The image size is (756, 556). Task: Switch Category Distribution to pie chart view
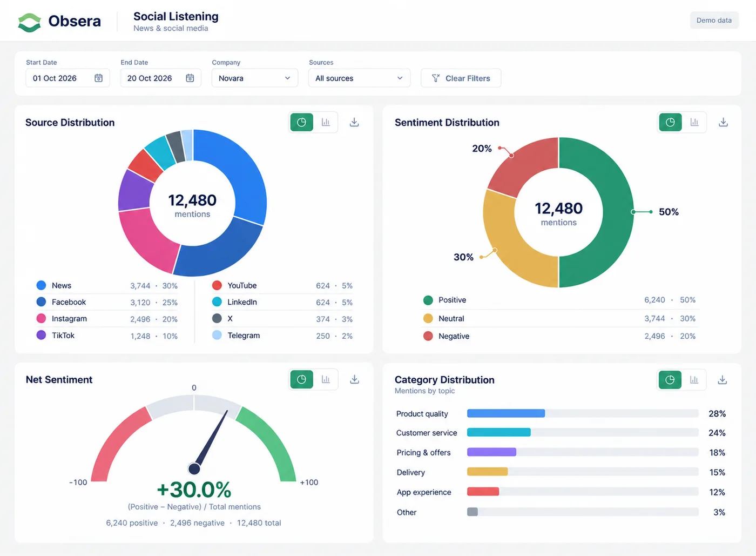670,380
